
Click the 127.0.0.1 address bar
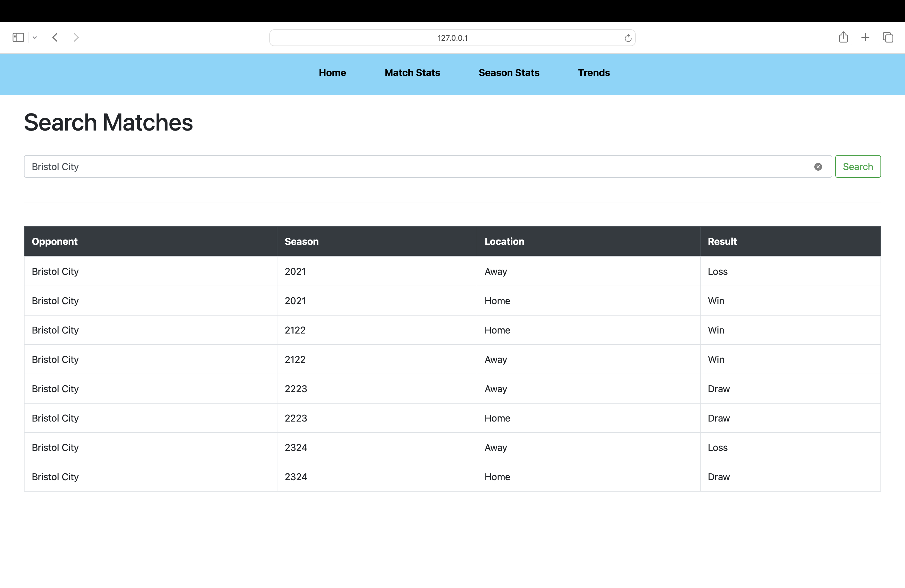[x=452, y=38]
